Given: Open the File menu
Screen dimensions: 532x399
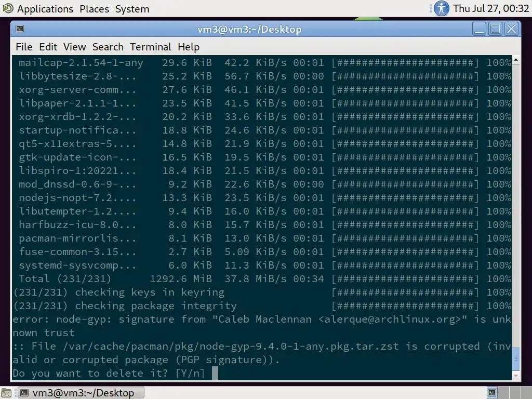Looking at the screenshot, I should (24, 47).
